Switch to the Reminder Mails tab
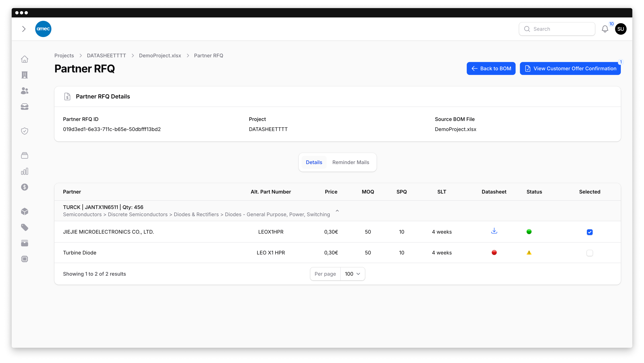The image size is (644, 363). [x=351, y=162]
